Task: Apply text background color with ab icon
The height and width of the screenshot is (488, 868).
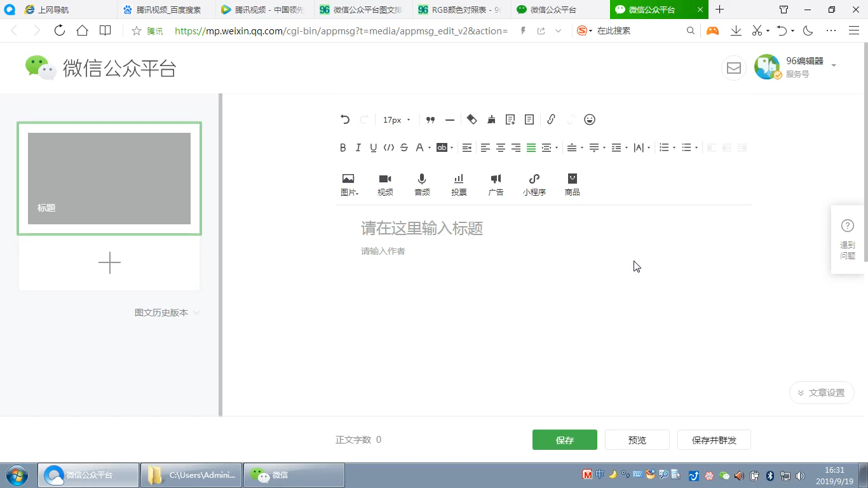Action: click(x=442, y=147)
